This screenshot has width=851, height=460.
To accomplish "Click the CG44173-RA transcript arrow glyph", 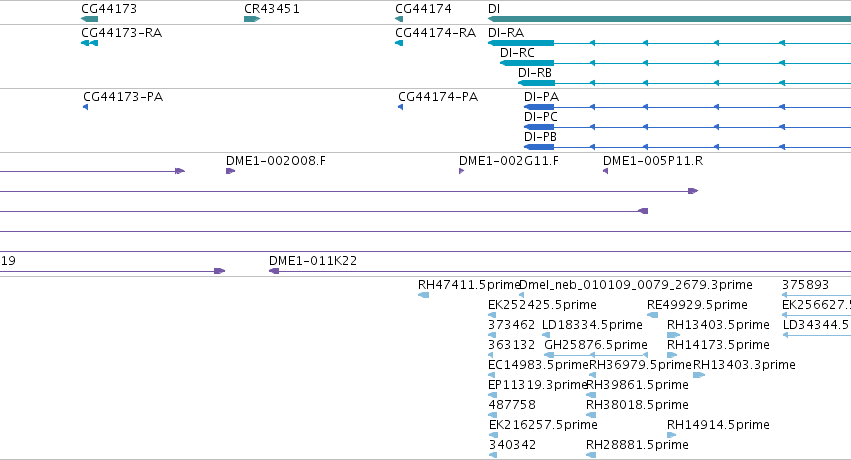I will pos(90,43).
